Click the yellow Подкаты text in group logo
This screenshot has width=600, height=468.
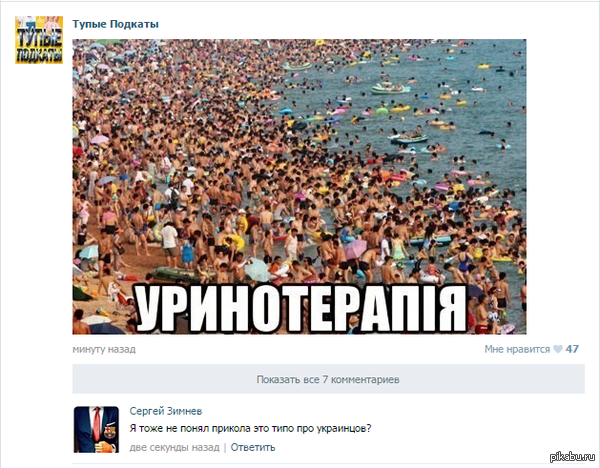click(x=39, y=55)
